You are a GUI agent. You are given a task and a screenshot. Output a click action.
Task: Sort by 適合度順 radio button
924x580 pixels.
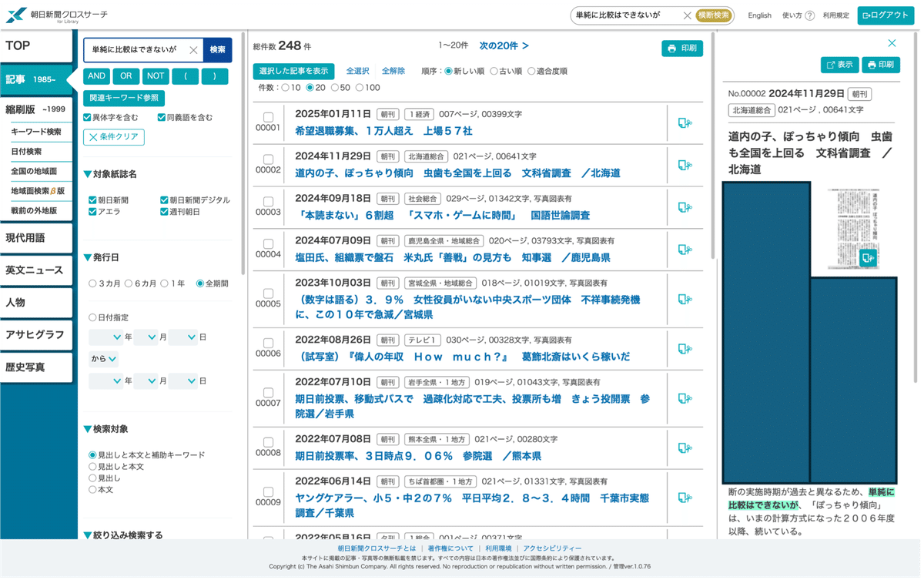click(x=531, y=72)
